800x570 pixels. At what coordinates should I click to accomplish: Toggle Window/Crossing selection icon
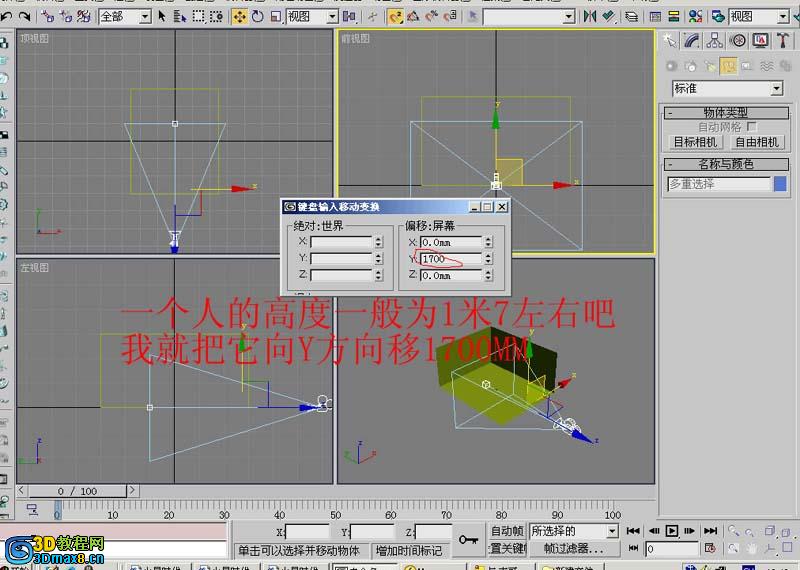(216, 17)
